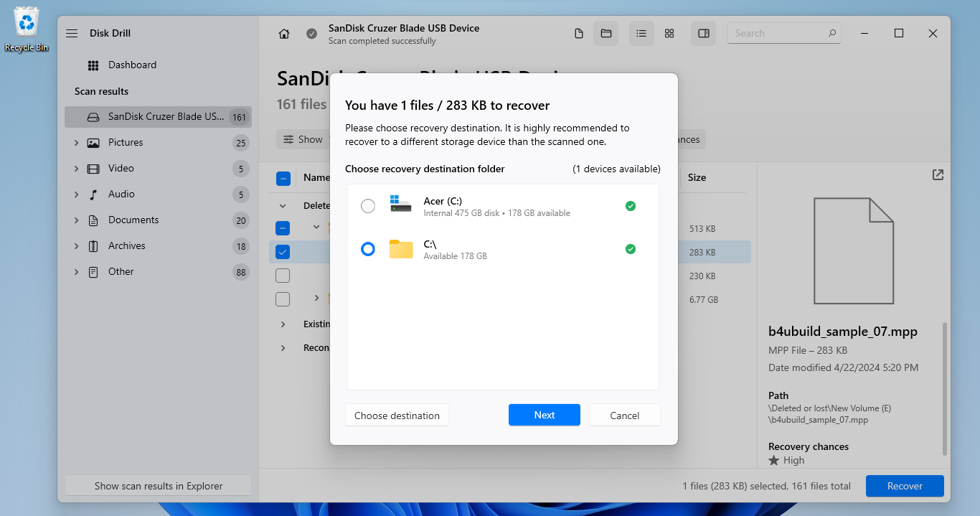This screenshot has width=980, height=516.
Task: Expand the Archives category
Action: 76,246
